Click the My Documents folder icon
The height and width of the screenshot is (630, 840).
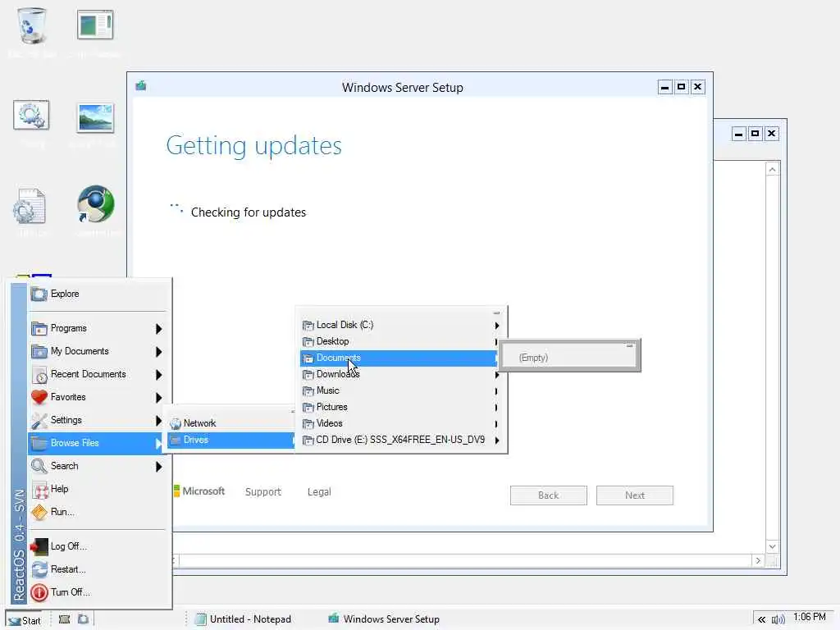pos(39,351)
